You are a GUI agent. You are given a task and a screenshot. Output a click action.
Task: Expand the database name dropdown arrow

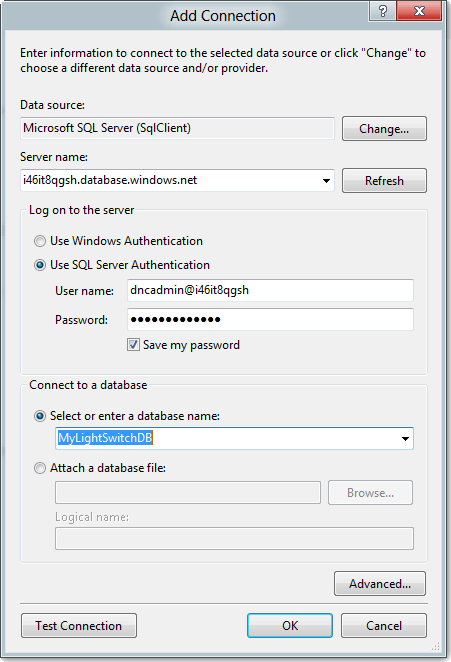[405, 439]
